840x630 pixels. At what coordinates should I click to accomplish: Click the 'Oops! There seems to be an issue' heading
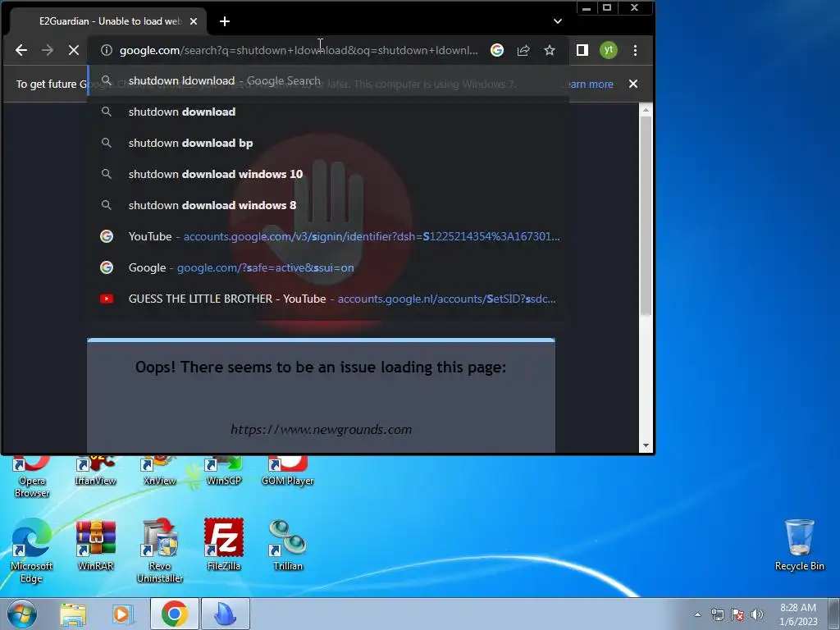coord(321,367)
